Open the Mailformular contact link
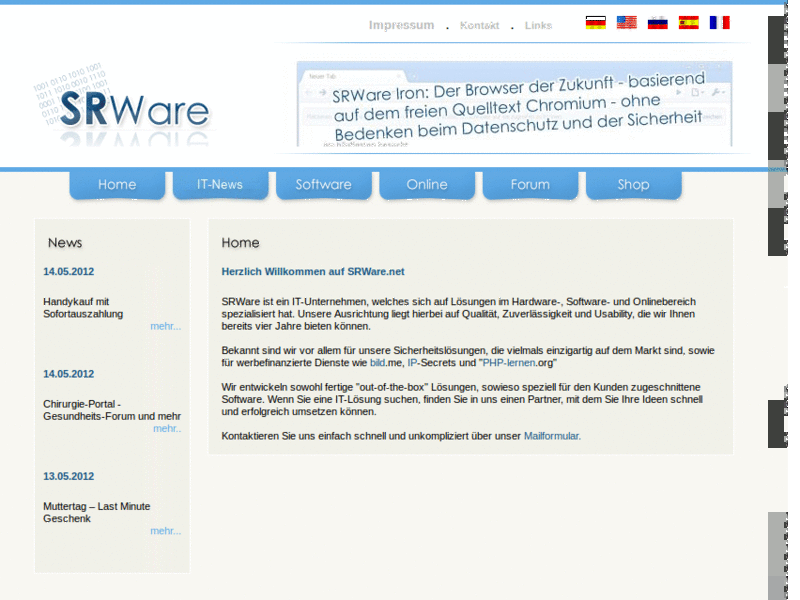This screenshot has height=600, width=800. (x=552, y=436)
